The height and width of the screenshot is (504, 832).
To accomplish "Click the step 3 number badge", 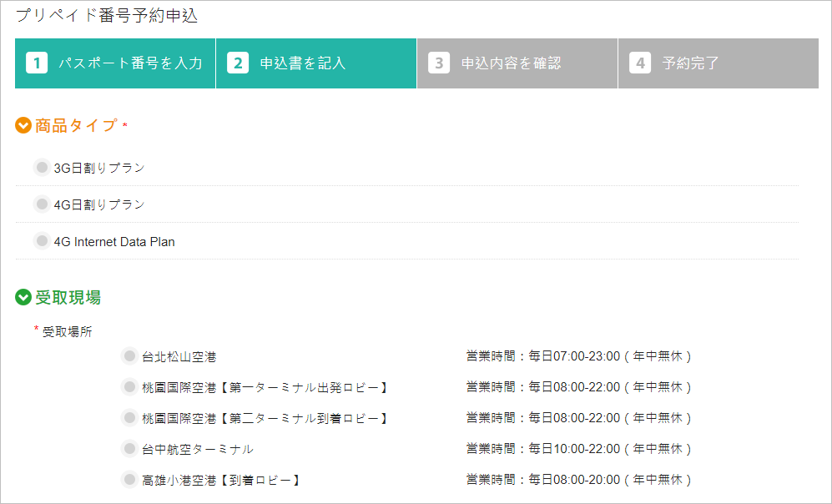I will pyautogui.click(x=439, y=63).
